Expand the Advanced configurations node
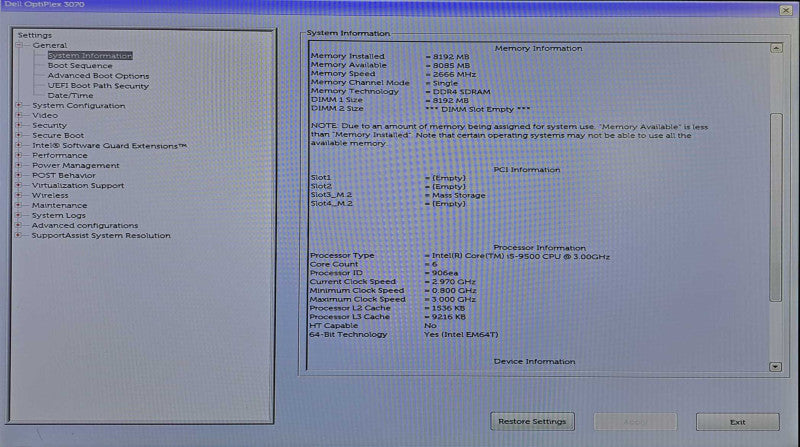The width and height of the screenshot is (800, 447). pyautogui.click(x=19, y=225)
